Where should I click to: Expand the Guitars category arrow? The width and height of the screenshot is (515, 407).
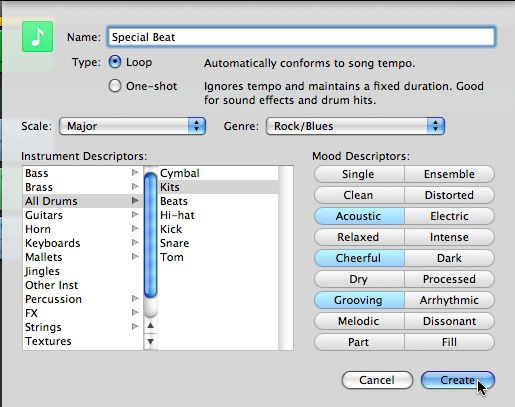(x=135, y=215)
